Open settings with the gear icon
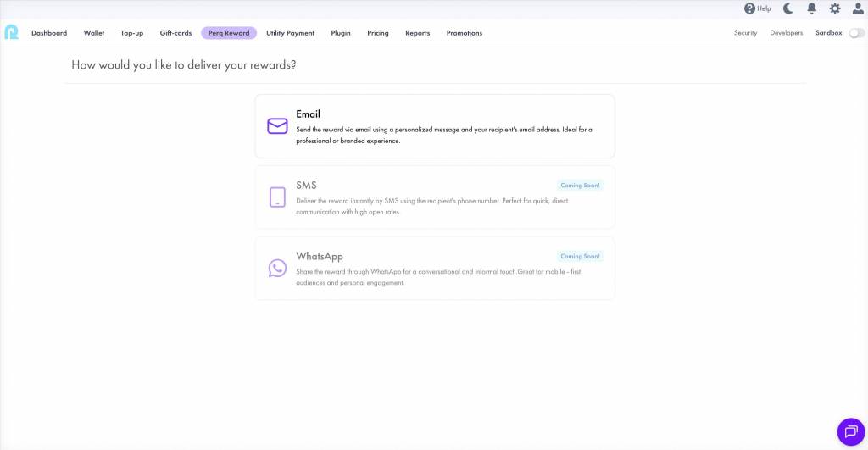The width and height of the screenshot is (868, 450). tap(835, 8)
